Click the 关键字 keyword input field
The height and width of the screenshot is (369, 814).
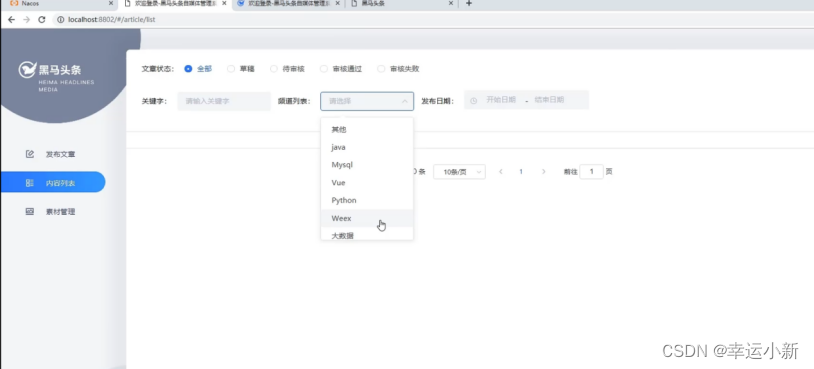coord(224,101)
